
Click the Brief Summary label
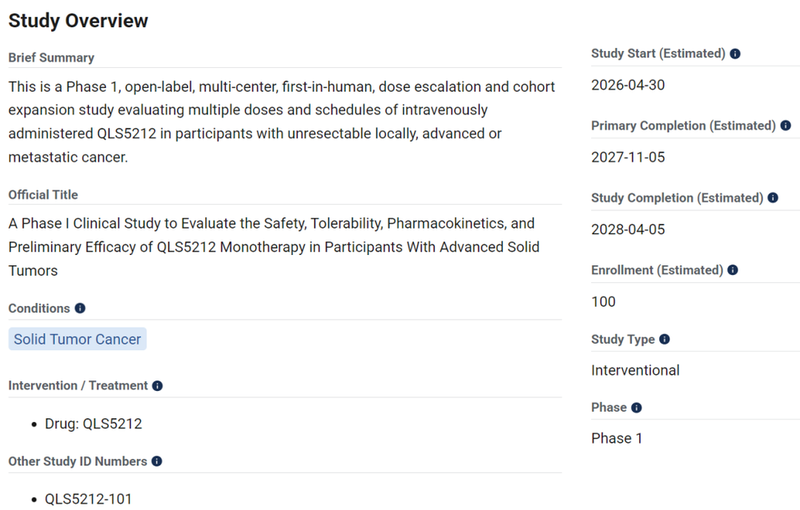click(x=51, y=58)
